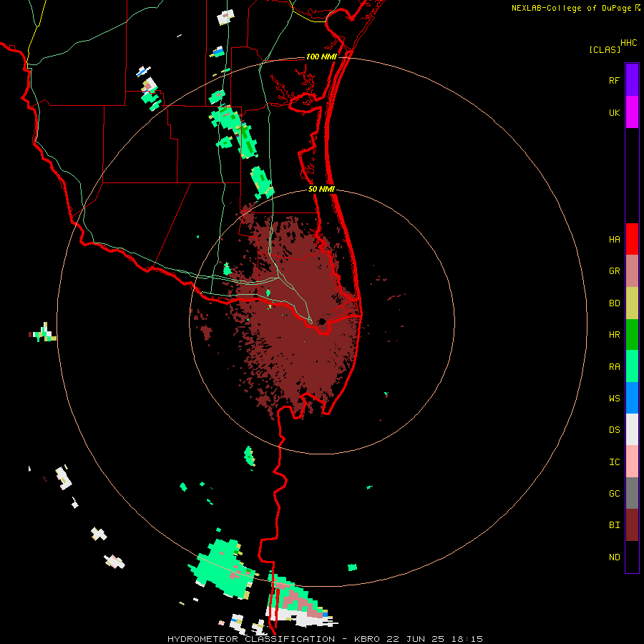Screen dimensions: 644x644
Task: Click the DS legend label
Action: point(614,430)
